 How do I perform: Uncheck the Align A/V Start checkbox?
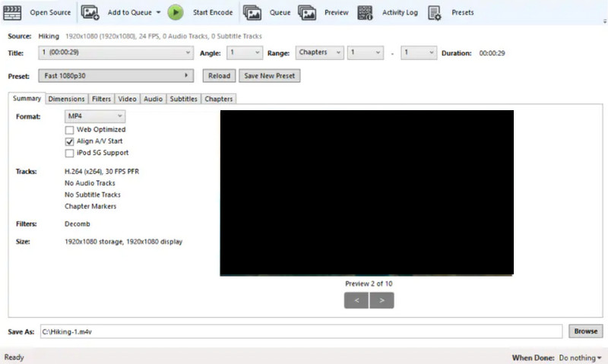click(x=70, y=141)
